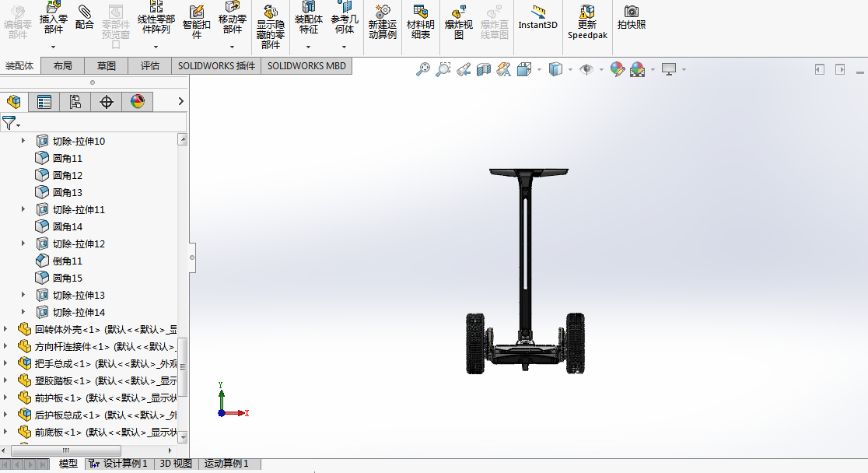Open Display Style cube icon

555,69
